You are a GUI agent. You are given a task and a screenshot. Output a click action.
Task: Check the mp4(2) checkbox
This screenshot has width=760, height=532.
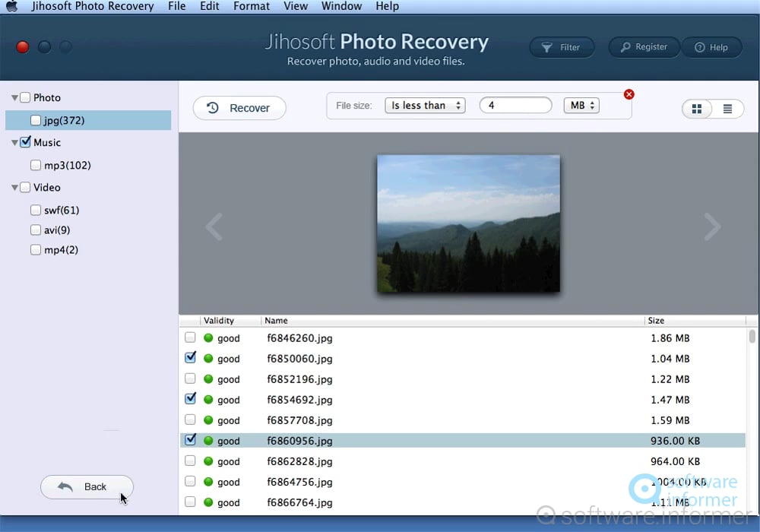point(36,249)
